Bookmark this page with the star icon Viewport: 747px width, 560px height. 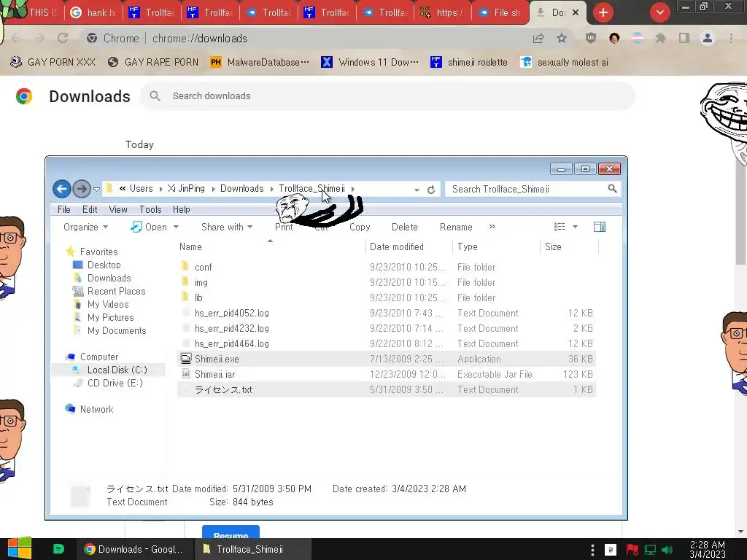562,38
